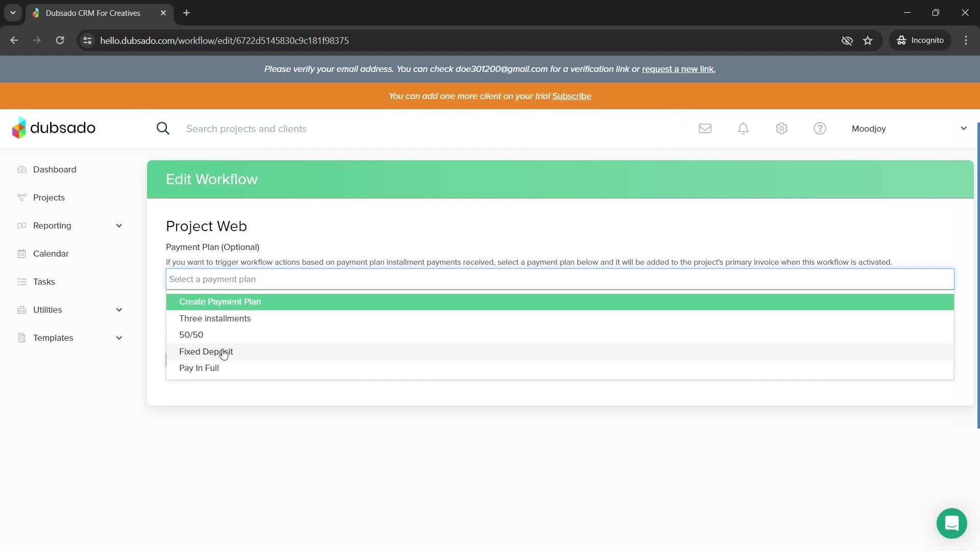Image resolution: width=980 pixels, height=551 pixels.
Task: Expand the Utilities submenu chevron
Action: click(x=119, y=310)
